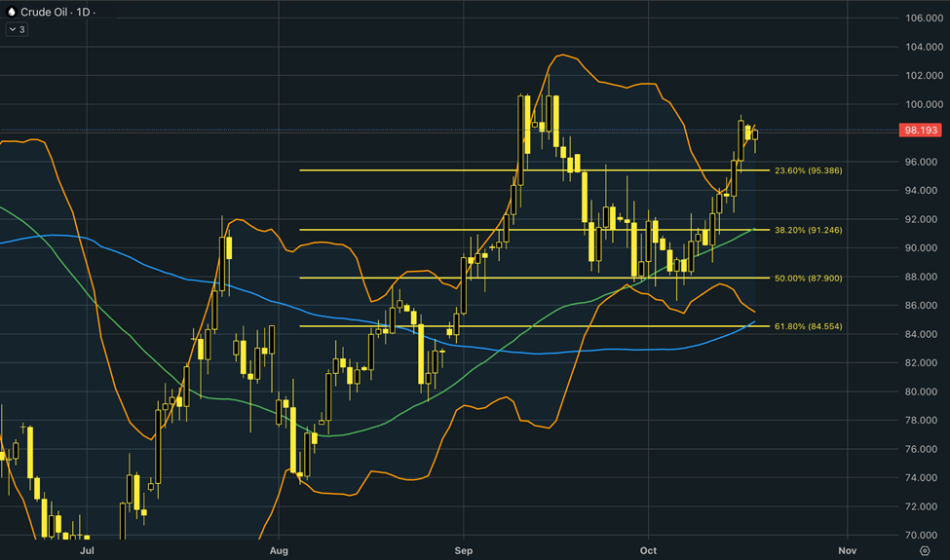Viewport: 950px width, 560px height.
Task: Select the red 98.193 current price label
Action: click(921, 131)
